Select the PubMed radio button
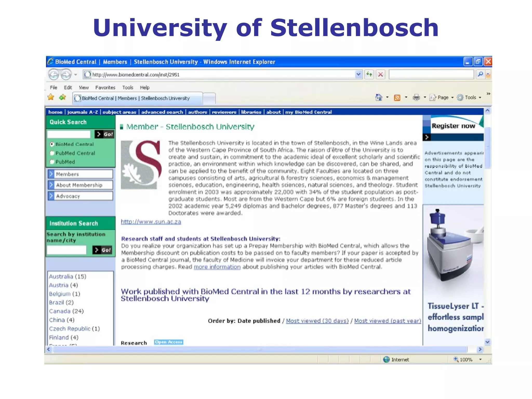532x399 pixels. 52,162
